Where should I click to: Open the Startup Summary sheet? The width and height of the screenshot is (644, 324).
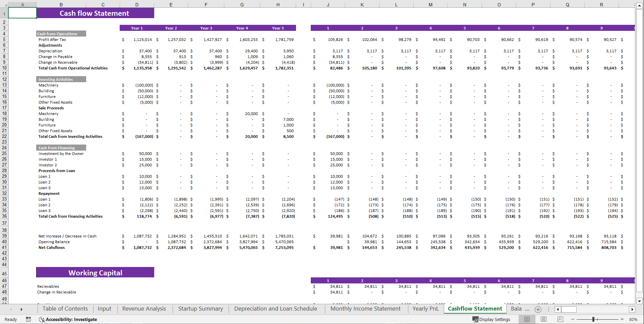tap(200, 309)
